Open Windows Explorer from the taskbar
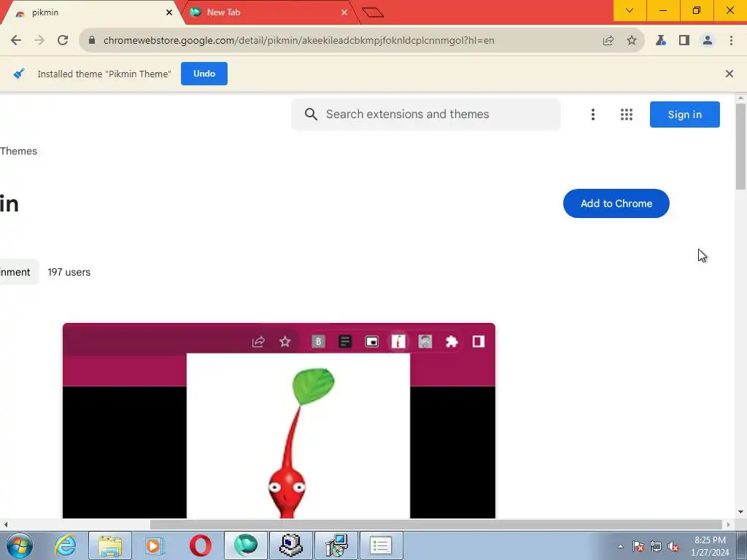Viewport: 747px width, 560px height. 110,545
